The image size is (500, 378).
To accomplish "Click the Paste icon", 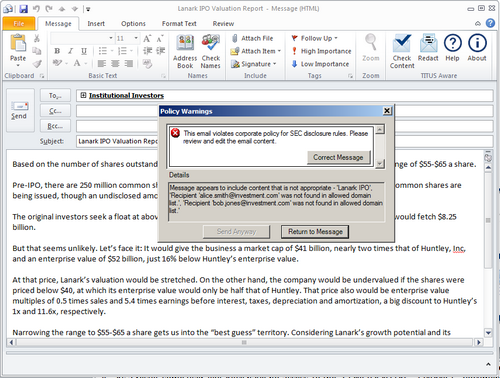I will pyautogui.click(x=18, y=43).
